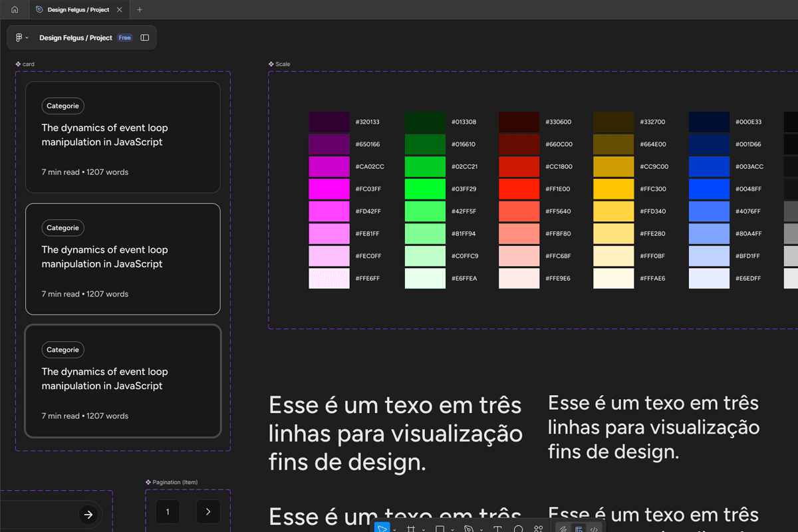This screenshot has width=798, height=532.
Task: Select the Pen tool
Action: [468, 529]
